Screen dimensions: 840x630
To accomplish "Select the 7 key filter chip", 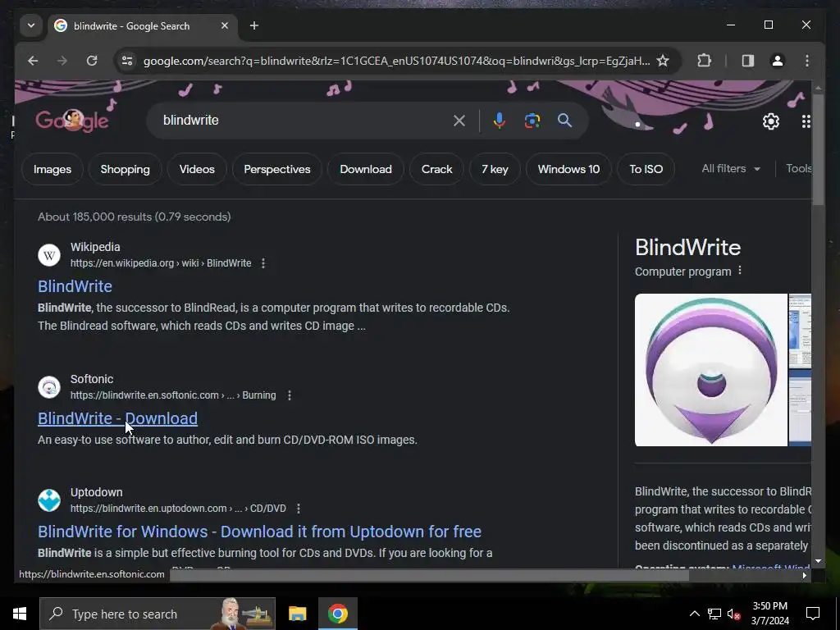I will (495, 169).
